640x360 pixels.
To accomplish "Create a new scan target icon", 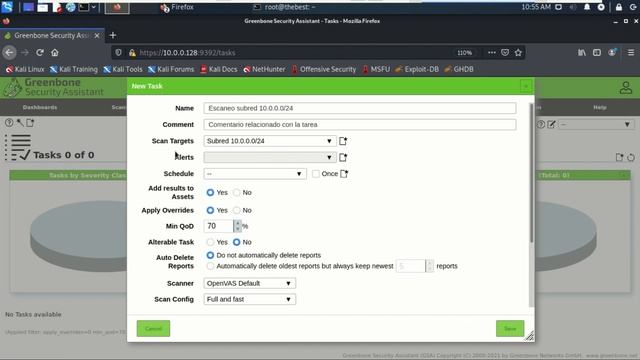I will (x=343, y=141).
